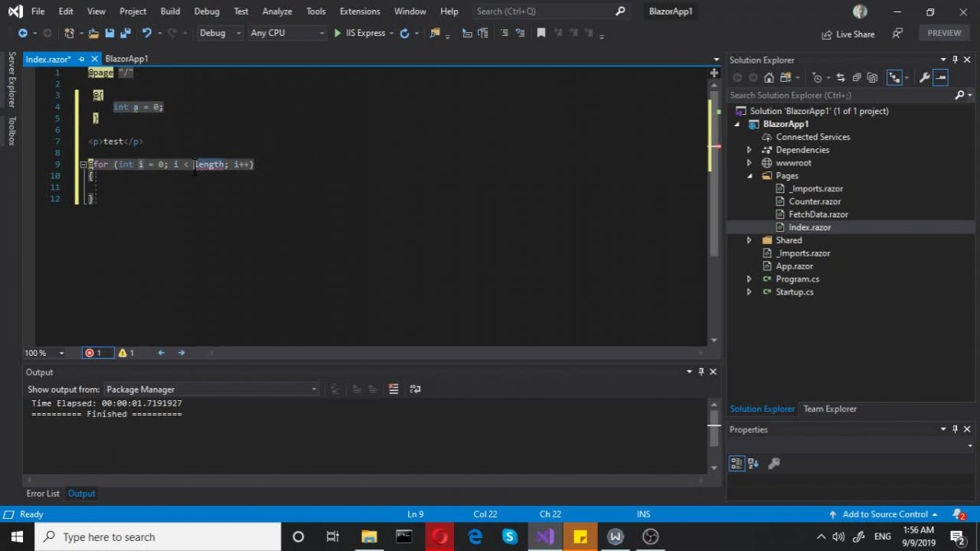
Task: Open the Extensions menu
Action: coord(359,11)
